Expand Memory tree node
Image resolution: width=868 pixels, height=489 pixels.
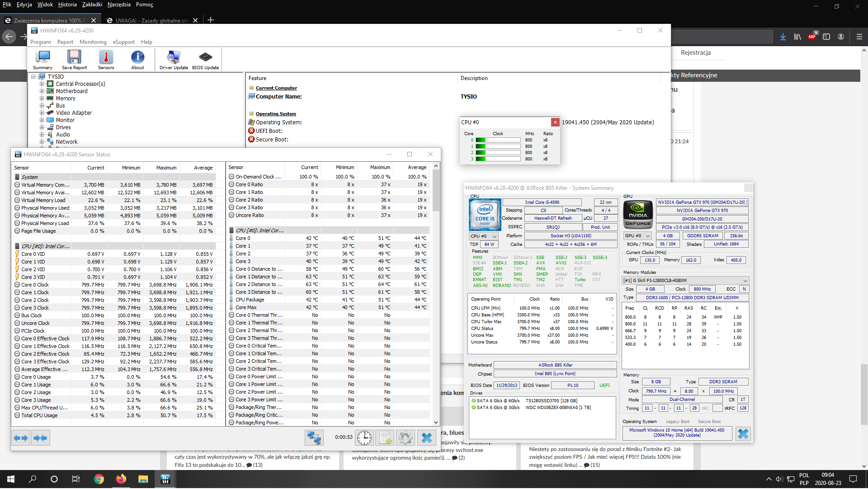pyautogui.click(x=42, y=99)
